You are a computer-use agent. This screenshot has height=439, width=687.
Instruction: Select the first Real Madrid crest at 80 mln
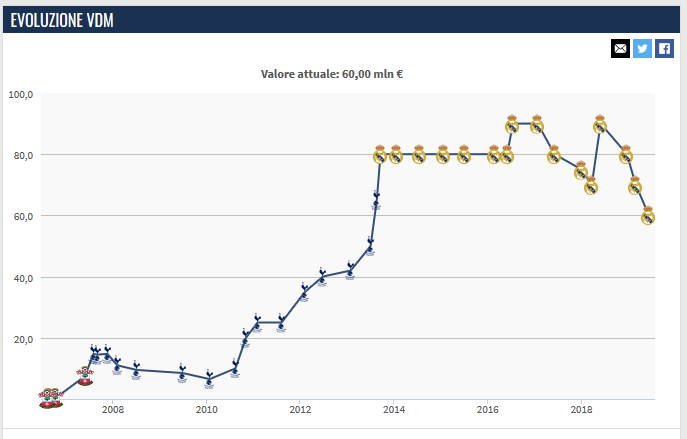point(380,154)
